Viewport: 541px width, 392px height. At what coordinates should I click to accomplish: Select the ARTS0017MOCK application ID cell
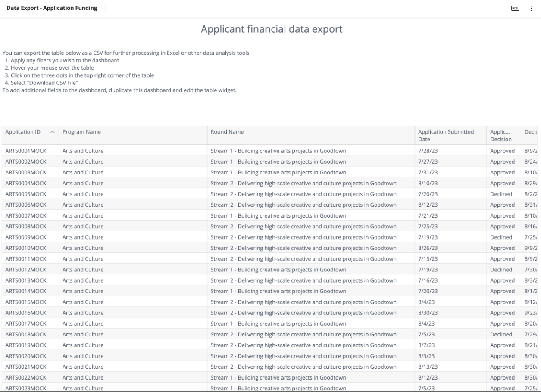pos(30,324)
